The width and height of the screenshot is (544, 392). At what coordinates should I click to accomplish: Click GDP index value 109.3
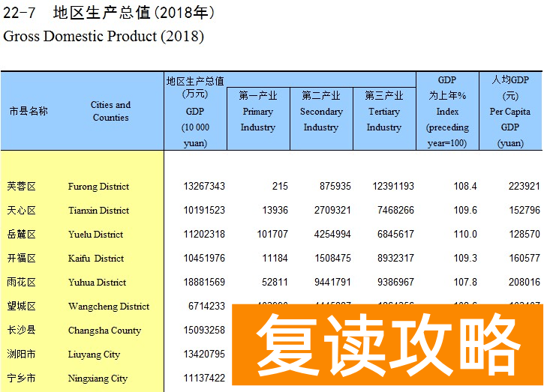pyautogui.click(x=465, y=259)
